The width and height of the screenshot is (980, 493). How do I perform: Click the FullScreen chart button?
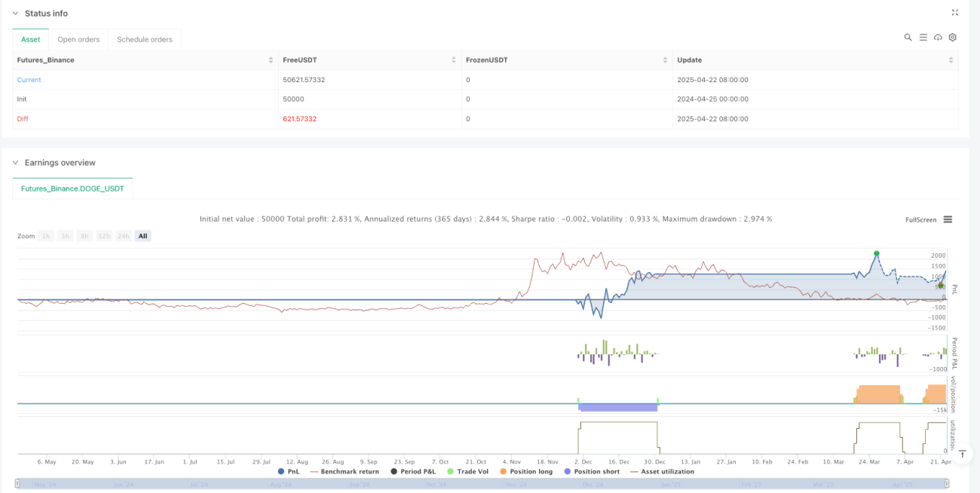coord(921,219)
